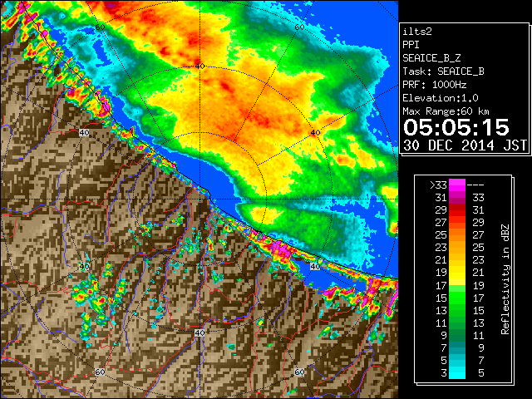Click the boxed 60 label at lower-right over land
Viewport: 532px width, 399px height.
(299, 372)
